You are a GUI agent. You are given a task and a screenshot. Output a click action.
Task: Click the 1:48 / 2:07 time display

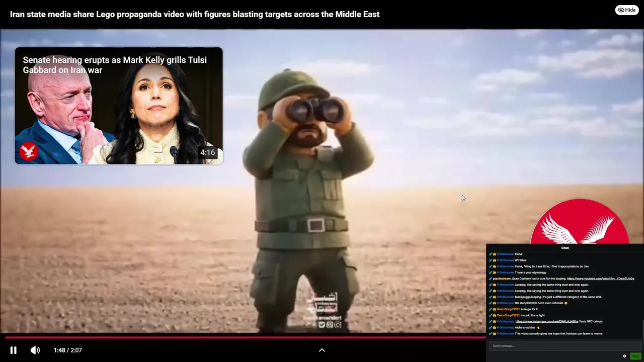68,350
